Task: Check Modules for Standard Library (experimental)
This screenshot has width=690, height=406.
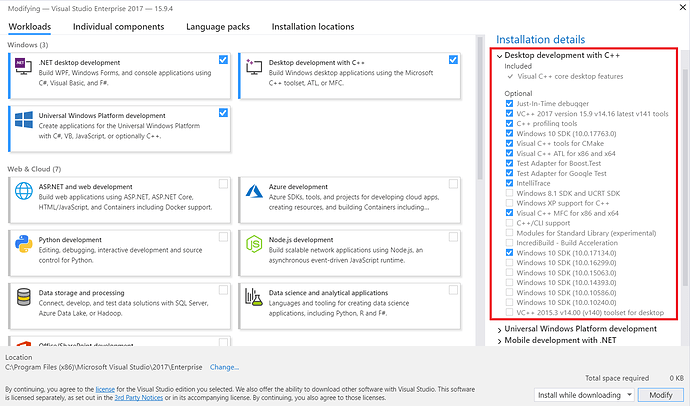Action: [509, 233]
